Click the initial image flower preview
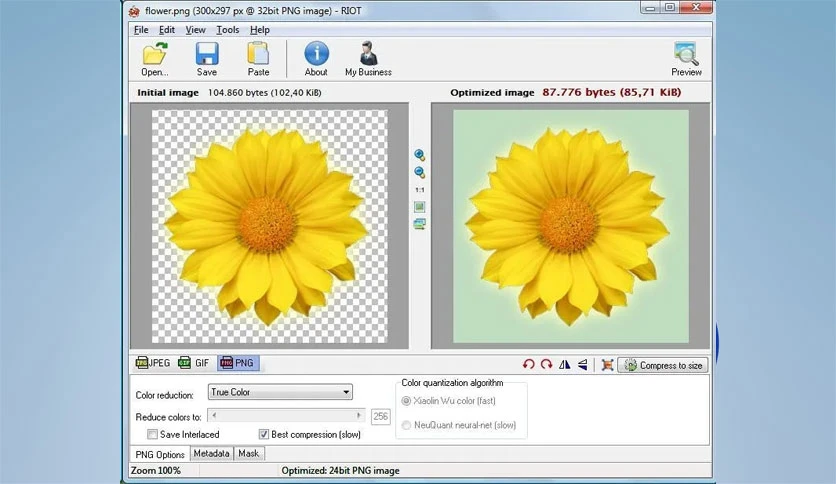Viewport: 836px width, 484px height. point(270,227)
